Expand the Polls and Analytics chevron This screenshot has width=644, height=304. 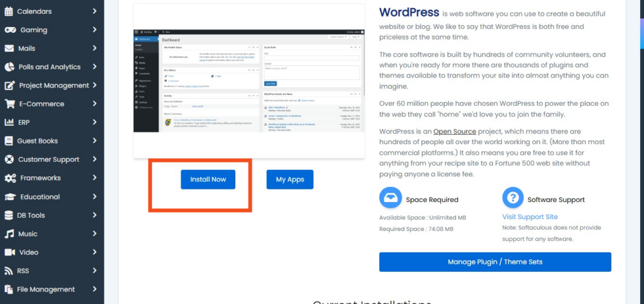tap(95, 67)
